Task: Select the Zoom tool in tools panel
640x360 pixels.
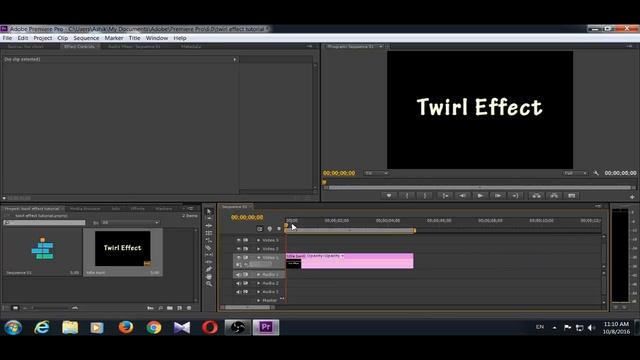Action: [209, 284]
